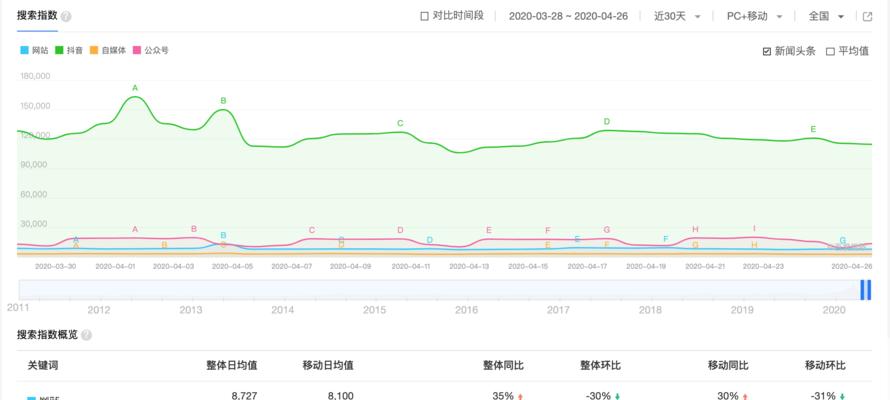This screenshot has height=400, width=890.
Task: Click green news marker B on 抖音 line
Action: pos(224,101)
